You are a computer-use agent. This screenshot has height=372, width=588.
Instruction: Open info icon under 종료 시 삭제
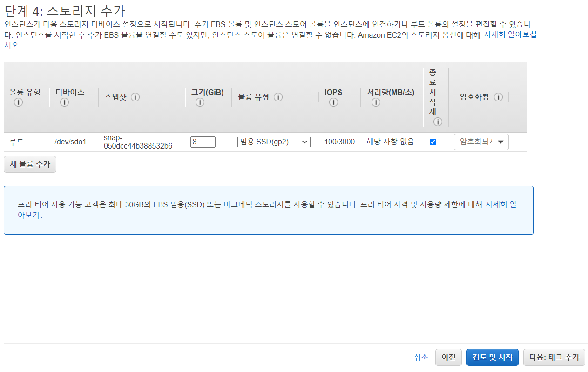point(438,122)
